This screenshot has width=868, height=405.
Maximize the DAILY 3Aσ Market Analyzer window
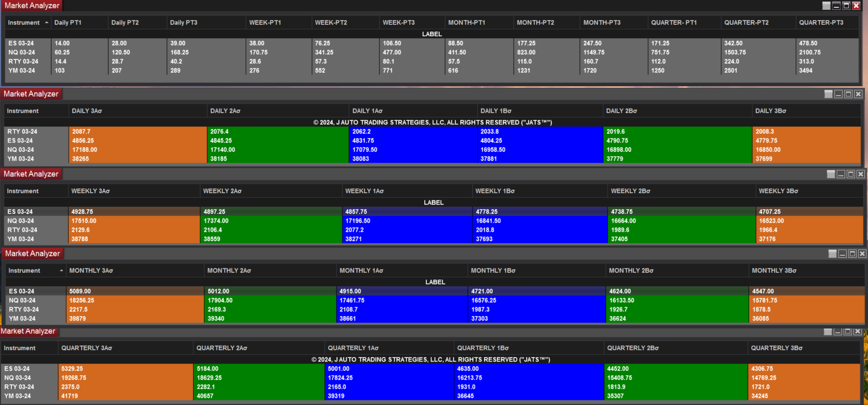click(x=848, y=94)
